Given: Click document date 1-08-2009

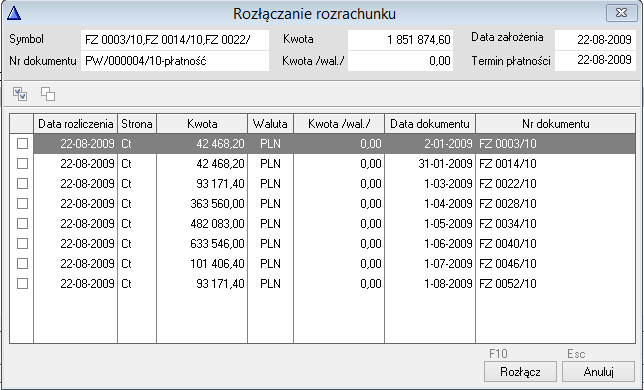Looking at the screenshot, I should coord(448,284).
